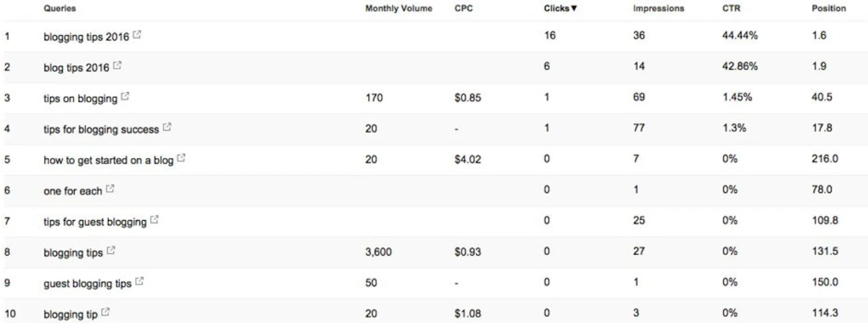Viewport: 868px width, 323px height.
Task: Open external link icon beside 'one for each'
Action: point(109,191)
